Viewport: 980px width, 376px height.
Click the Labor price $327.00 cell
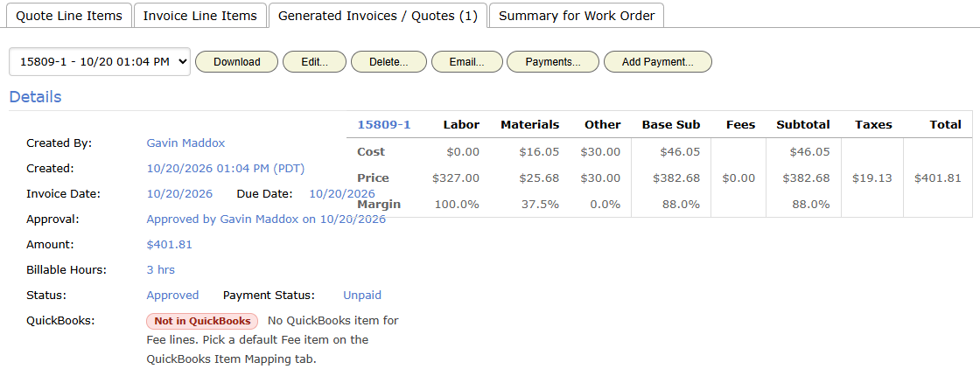456,178
